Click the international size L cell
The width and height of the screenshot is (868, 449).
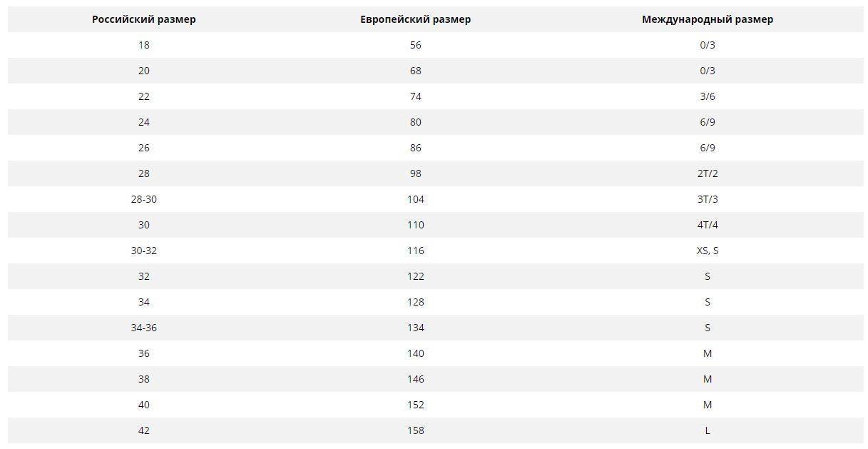point(707,430)
